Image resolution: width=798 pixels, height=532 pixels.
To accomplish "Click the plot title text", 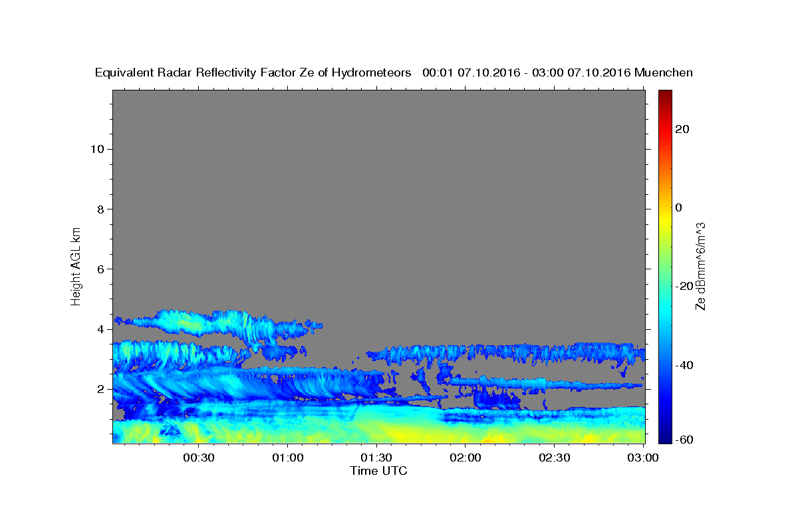I will (394, 72).
